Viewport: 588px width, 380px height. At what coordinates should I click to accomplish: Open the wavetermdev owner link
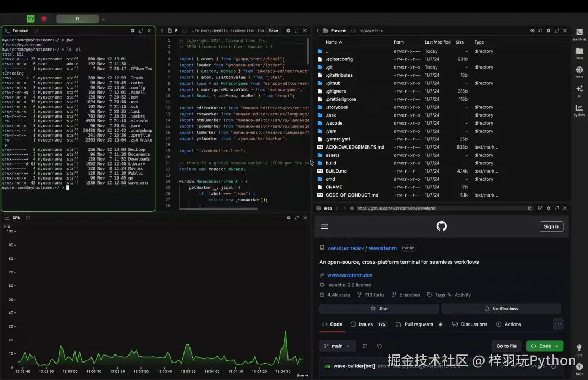tap(345, 248)
